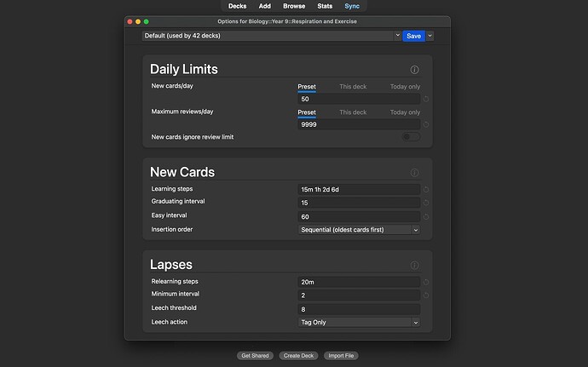Focus Easy interval field showing 60
588x367 pixels.
pos(359,216)
